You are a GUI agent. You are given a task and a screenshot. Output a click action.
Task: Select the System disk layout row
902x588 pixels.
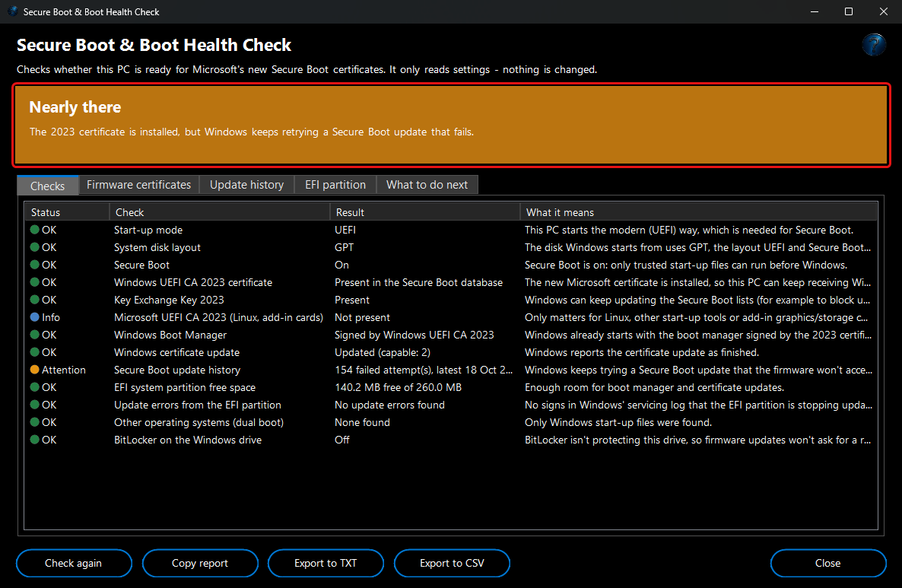pyautogui.click(x=451, y=247)
